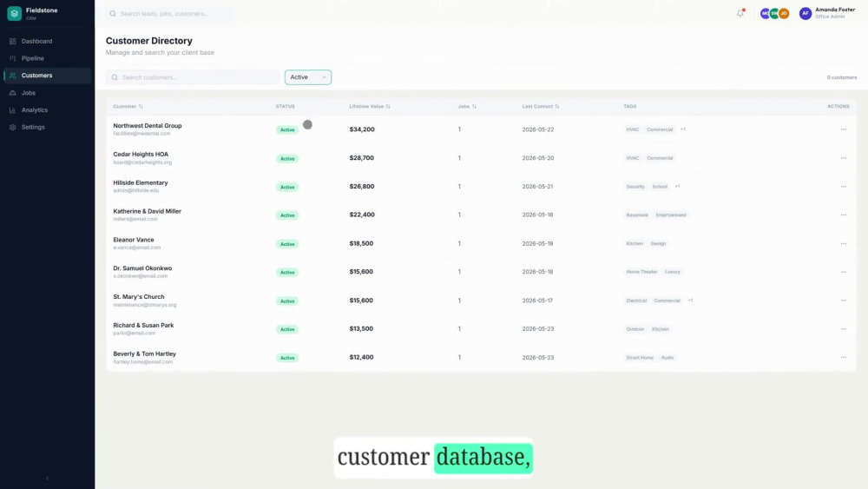This screenshot has width=868, height=489.
Task: Click Active badge for Eleanor Vance
Action: [x=287, y=244]
